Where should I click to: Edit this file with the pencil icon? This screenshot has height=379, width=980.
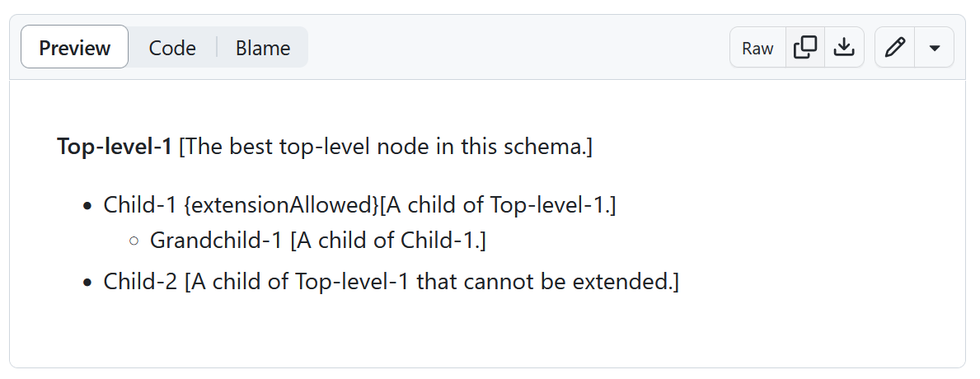(895, 48)
